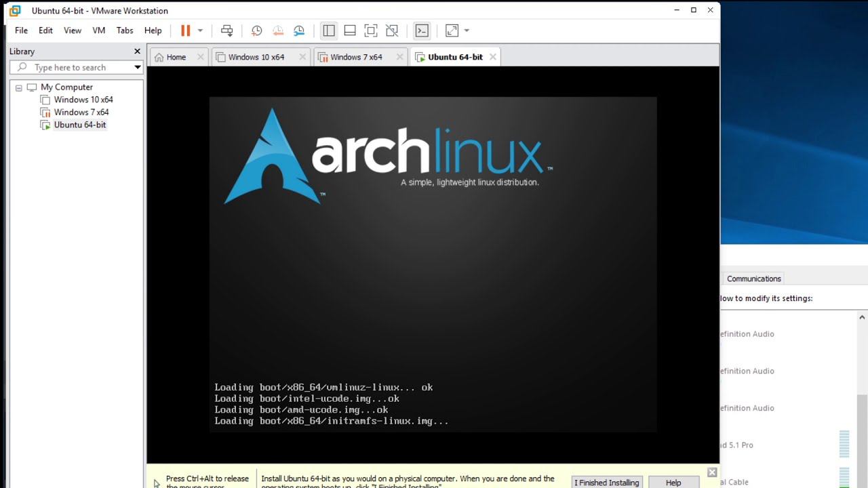The width and height of the screenshot is (868, 488).
Task: Send Ctrl+Alt+Del to the virtual machine
Action: [227, 30]
